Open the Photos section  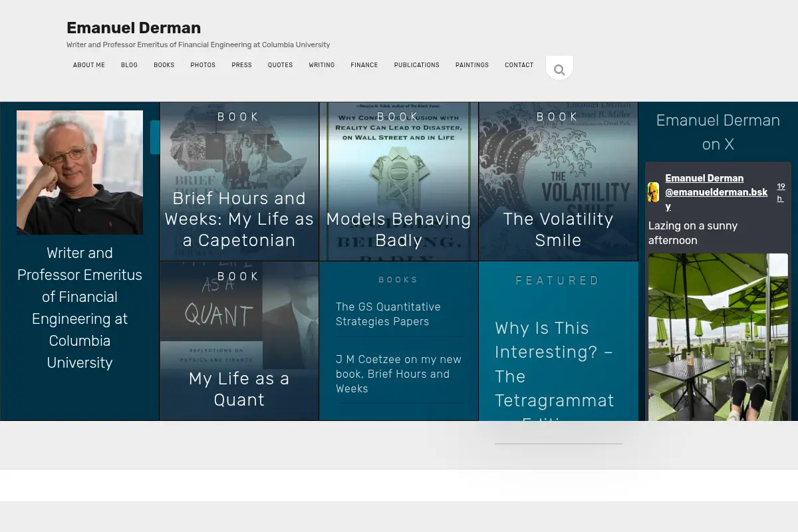point(203,65)
